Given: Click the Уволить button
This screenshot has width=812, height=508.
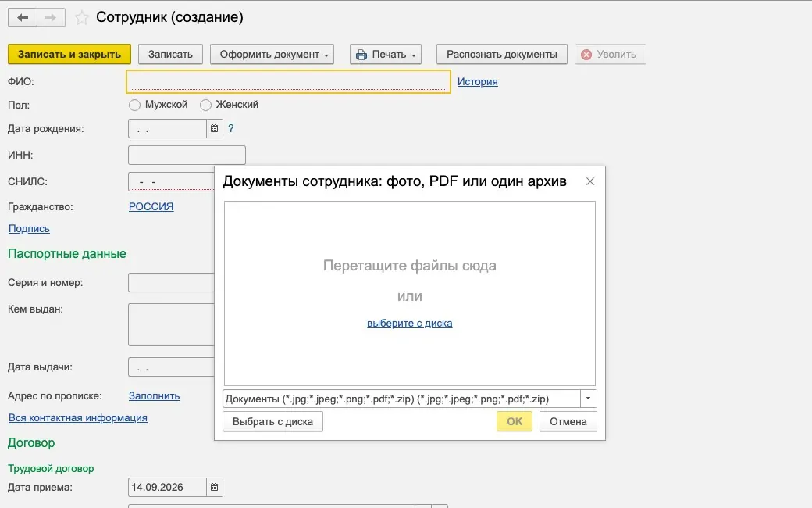Looking at the screenshot, I should click(610, 55).
